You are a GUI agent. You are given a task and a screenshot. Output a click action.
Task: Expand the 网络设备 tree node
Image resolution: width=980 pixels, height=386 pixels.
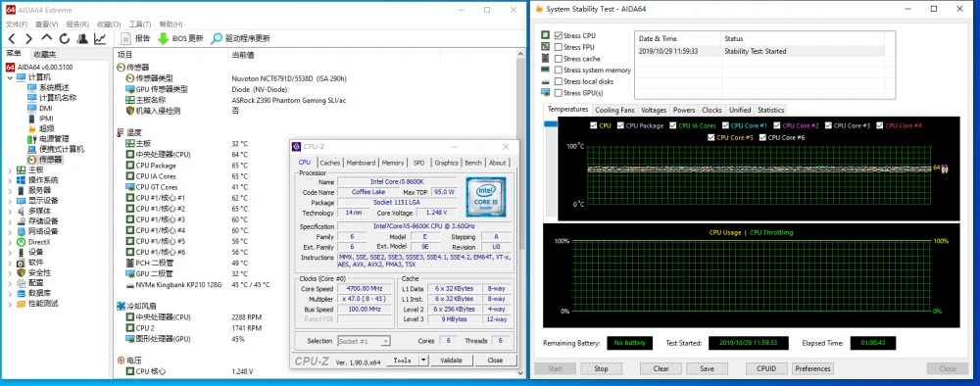(x=10, y=232)
